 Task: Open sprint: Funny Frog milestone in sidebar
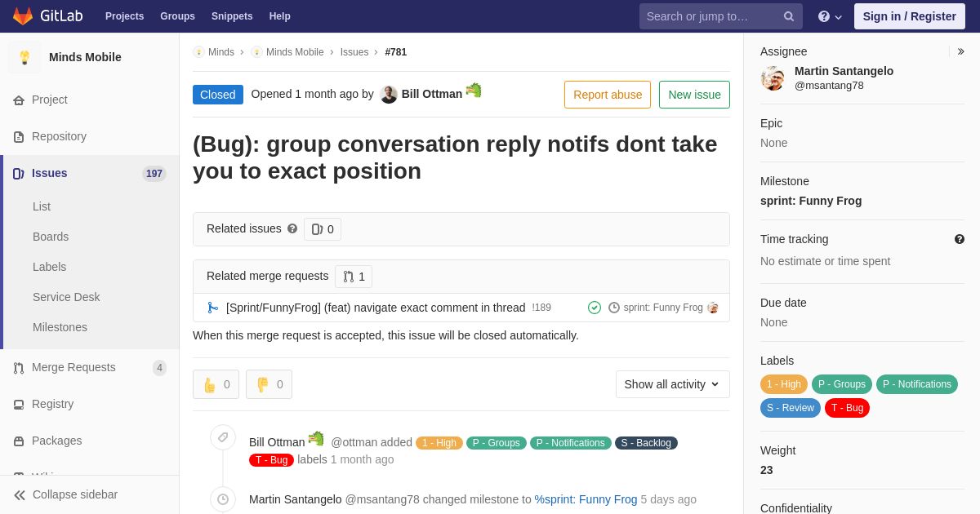click(x=811, y=201)
